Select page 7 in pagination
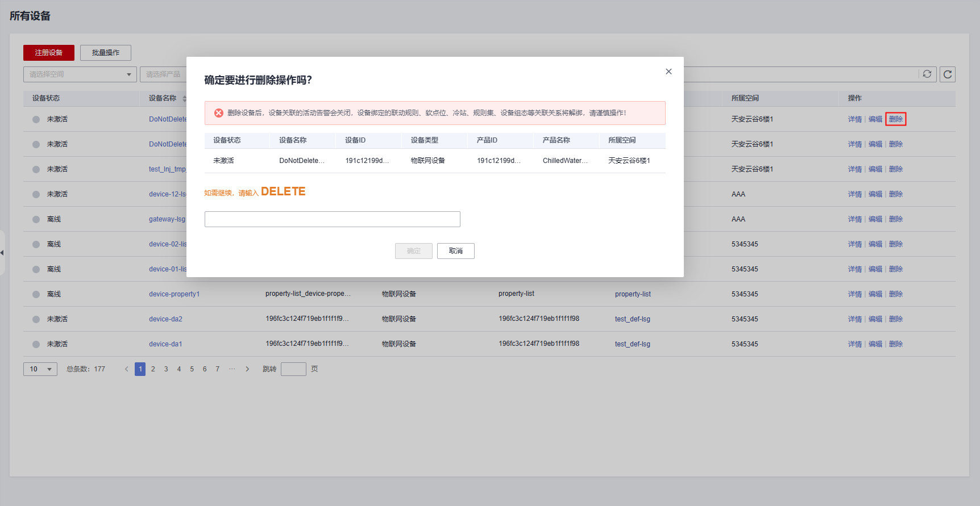980x506 pixels. [x=218, y=369]
